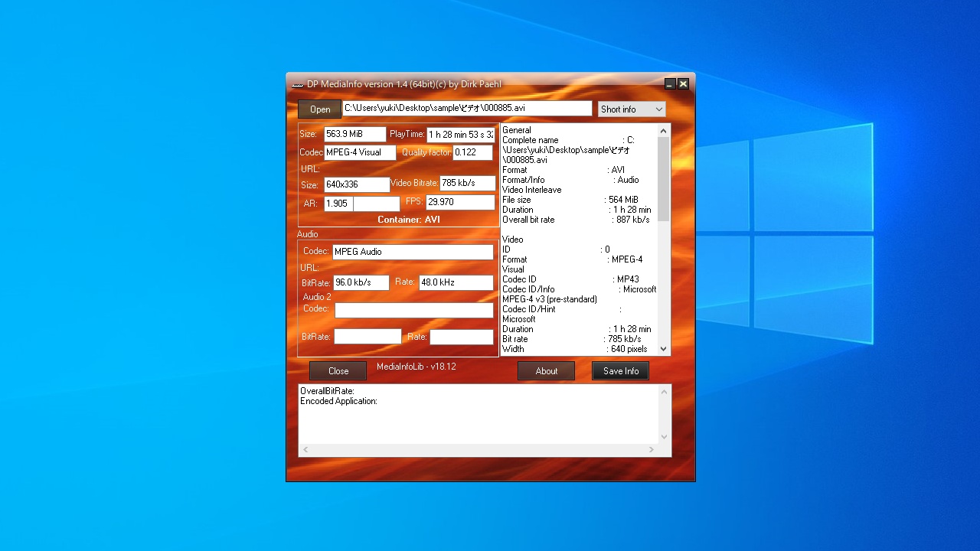The height and width of the screenshot is (551, 980).
Task: Click the 'Complete name' line
Action: coord(568,140)
